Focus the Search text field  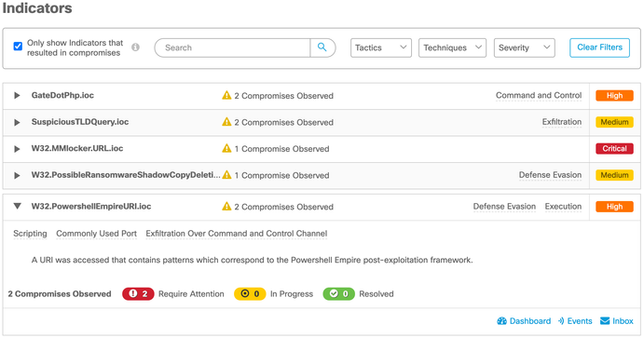pyautogui.click(x=232, y=48)
